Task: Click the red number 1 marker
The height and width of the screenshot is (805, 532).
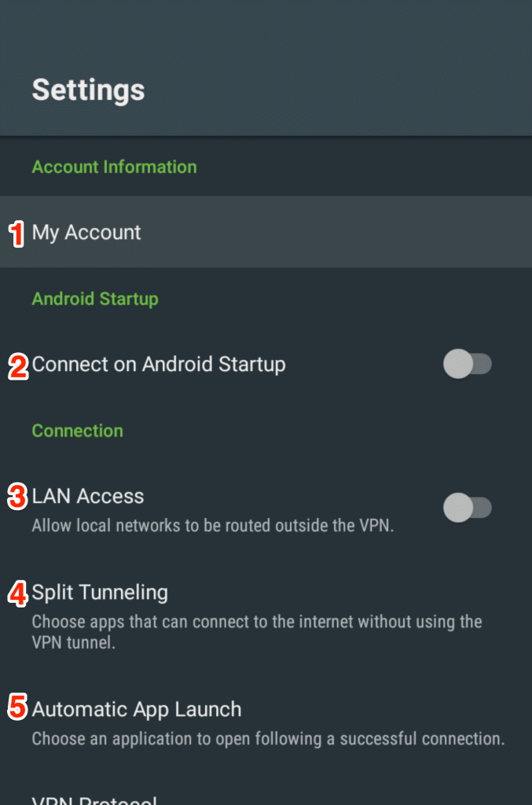Action: tap(17, 234)
